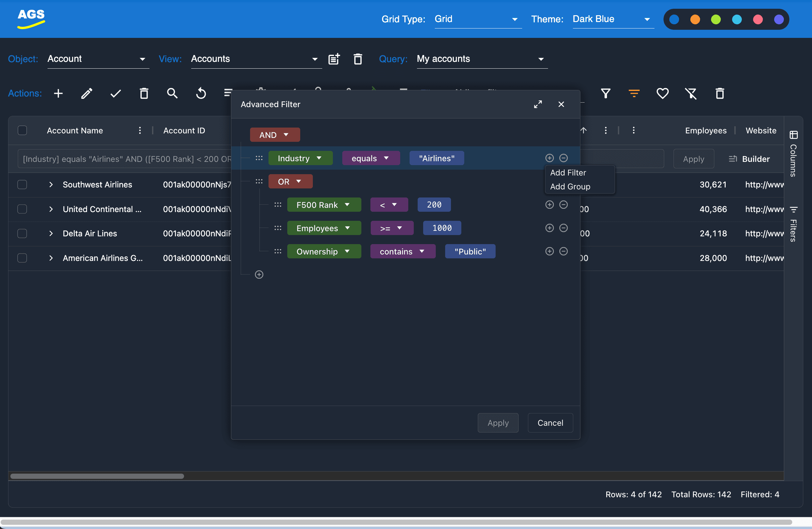Click the Apply button beside Builder
This screenshot has width=812, height=529.
[693, 159]
